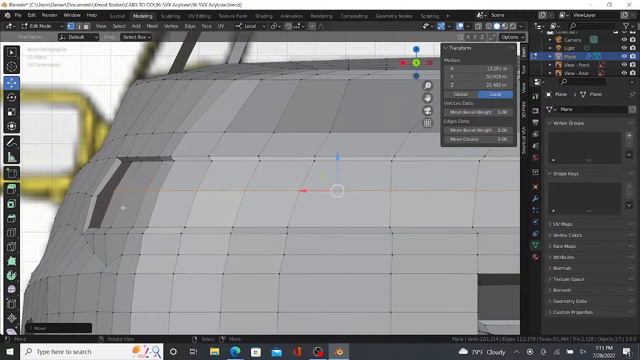Hide View - Front in outliner
The height and width of the screenshot is (360, 640).
[624, 65]
